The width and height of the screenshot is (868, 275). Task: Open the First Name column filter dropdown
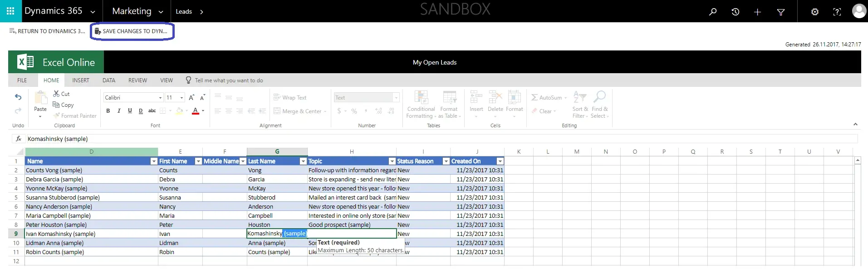click(x=198, y=161)
